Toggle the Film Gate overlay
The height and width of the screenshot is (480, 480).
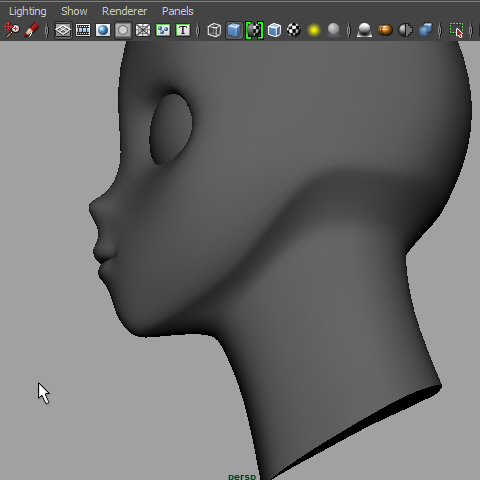pyautogui.click(x=83, y=30)
